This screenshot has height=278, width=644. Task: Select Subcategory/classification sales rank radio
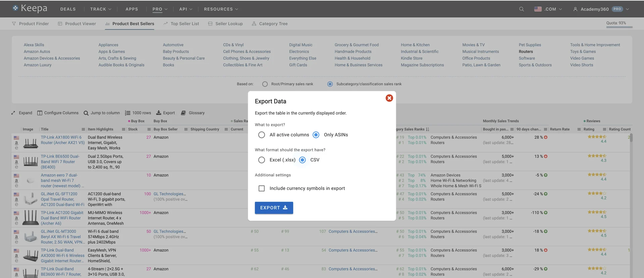coord(330,84)
